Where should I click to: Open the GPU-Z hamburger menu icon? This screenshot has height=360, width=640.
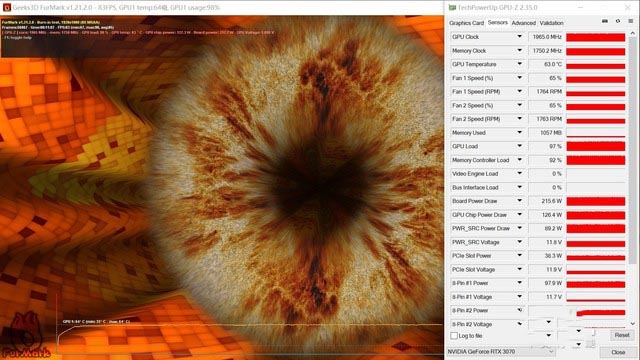631,21
